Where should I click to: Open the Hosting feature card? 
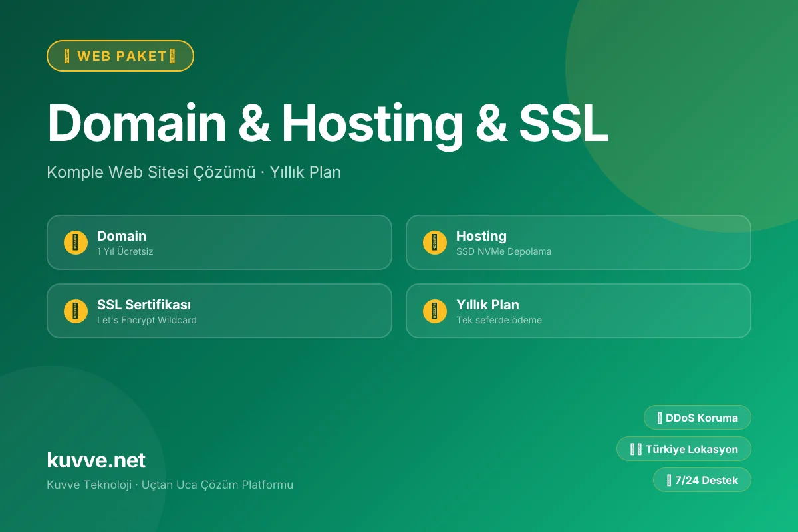coord(579,242)
